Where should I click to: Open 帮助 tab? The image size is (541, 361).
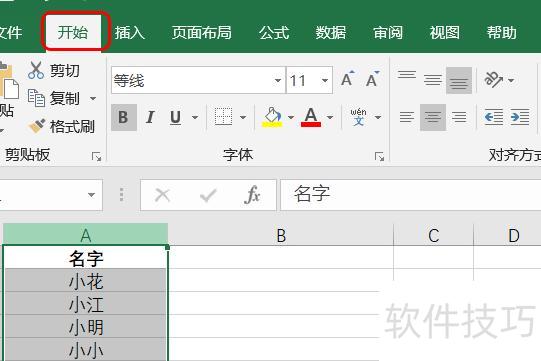coord(501,33)
